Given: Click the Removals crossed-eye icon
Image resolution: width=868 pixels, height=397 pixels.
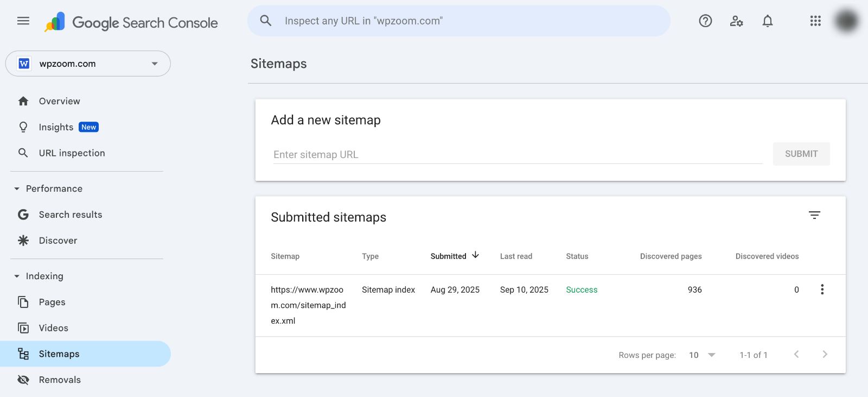Looking at the screenshot, I should click(x=23, y=380).
